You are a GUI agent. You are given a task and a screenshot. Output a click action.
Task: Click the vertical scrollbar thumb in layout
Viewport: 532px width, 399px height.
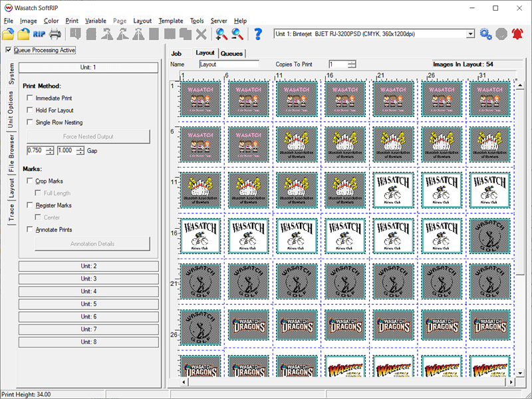tap(520, 182)
